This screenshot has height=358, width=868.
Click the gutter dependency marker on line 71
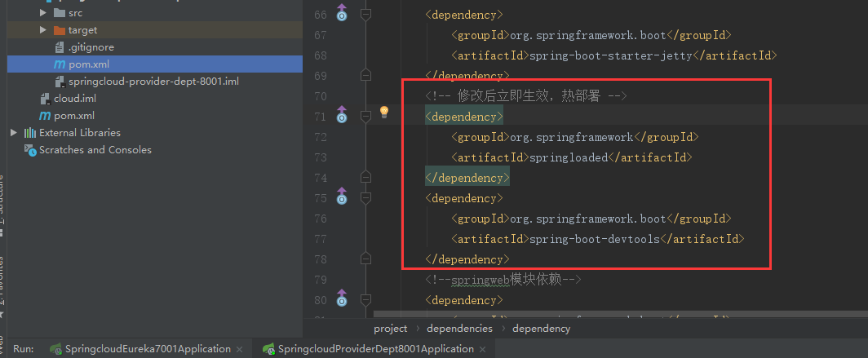pyautogui.click(x=342, y=114)
